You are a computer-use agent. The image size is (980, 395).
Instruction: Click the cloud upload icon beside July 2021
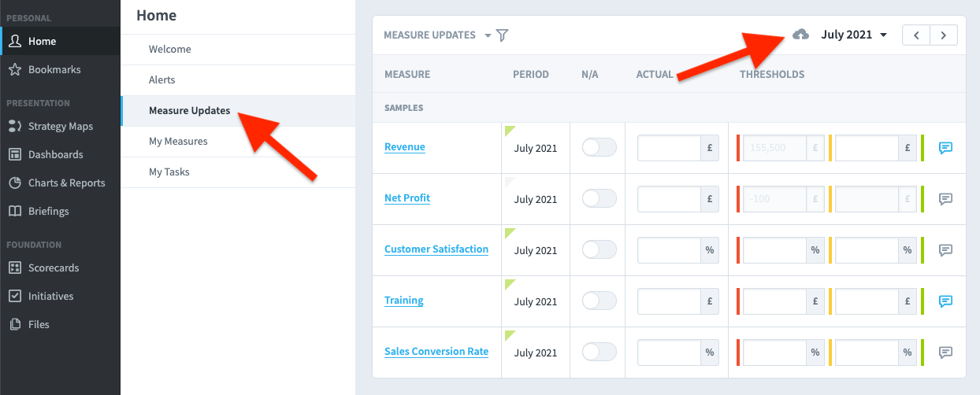click(800, 35)
